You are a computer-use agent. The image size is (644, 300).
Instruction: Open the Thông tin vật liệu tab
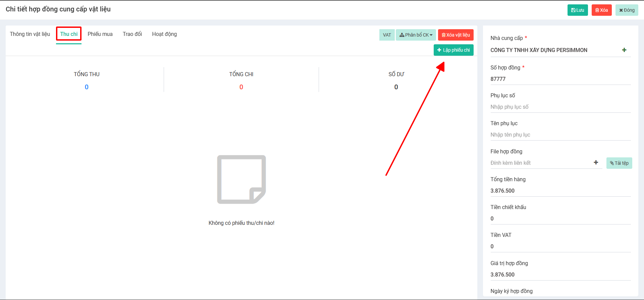click(30, 34)
